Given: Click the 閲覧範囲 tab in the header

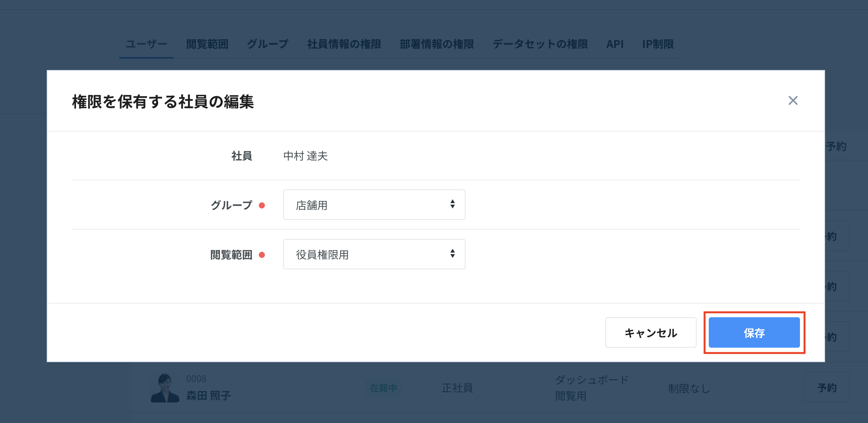Looking at the screenshot, I should tap(207, 44).
